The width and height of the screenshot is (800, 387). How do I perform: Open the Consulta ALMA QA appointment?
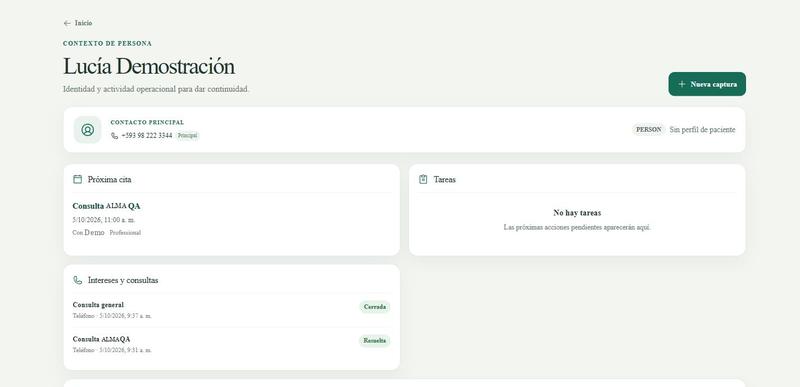click(x=106, y=206)
